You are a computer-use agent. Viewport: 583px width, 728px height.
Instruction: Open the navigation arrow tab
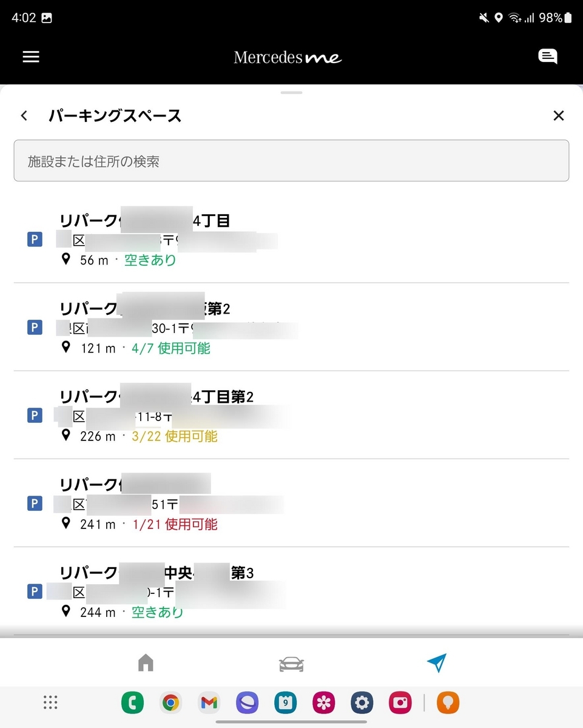point(437,663)
